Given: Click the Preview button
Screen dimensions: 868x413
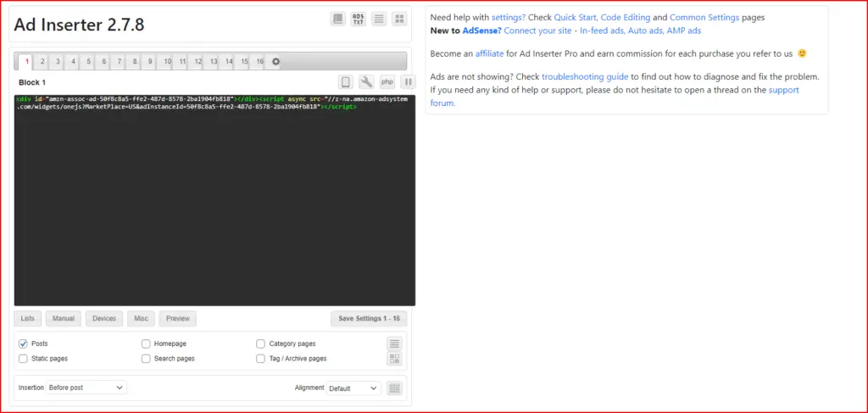Looking at the screenshot, I should point(178,318).
